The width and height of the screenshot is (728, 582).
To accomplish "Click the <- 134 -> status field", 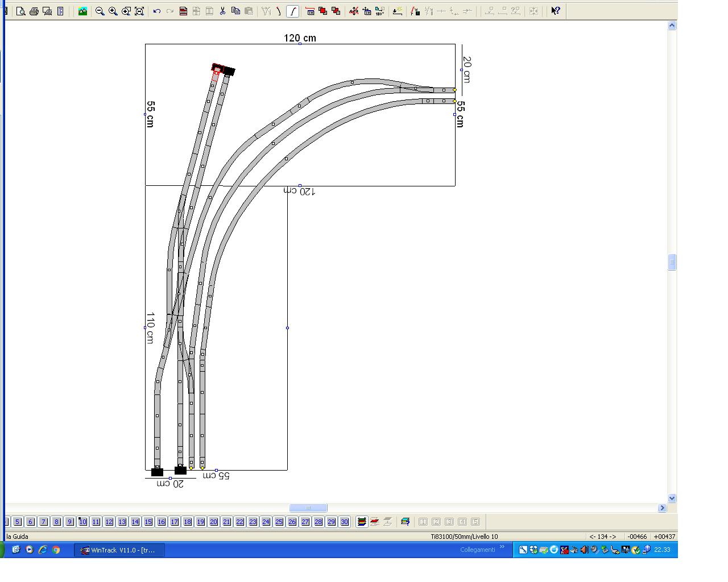I will click(x=603, y=537).
